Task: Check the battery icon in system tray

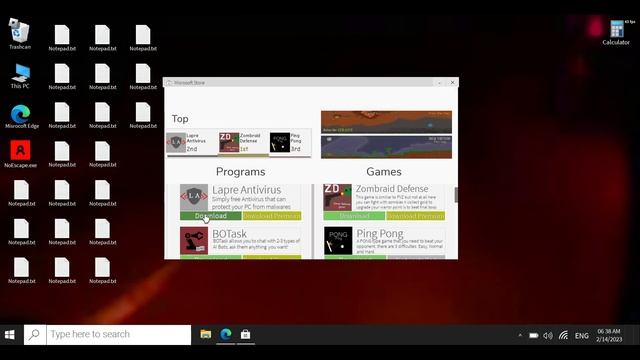Action: [x=533, y=336]
